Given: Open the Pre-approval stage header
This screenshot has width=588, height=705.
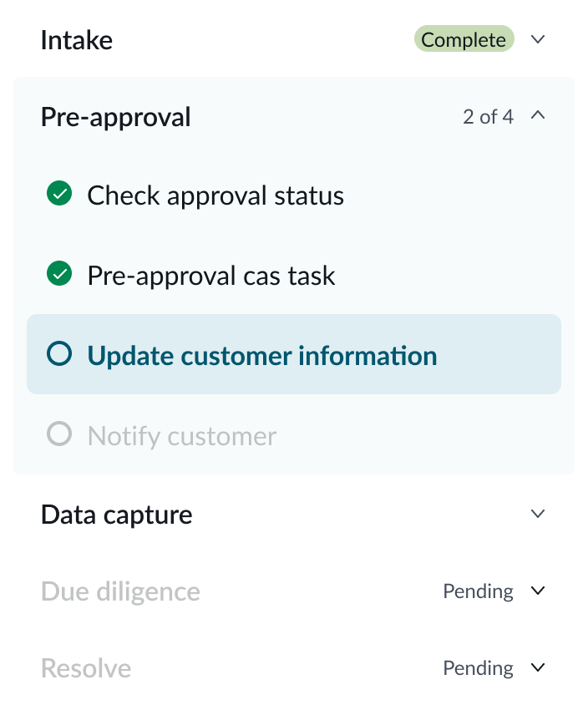Looking at the screenshot, I should (115, 116).
